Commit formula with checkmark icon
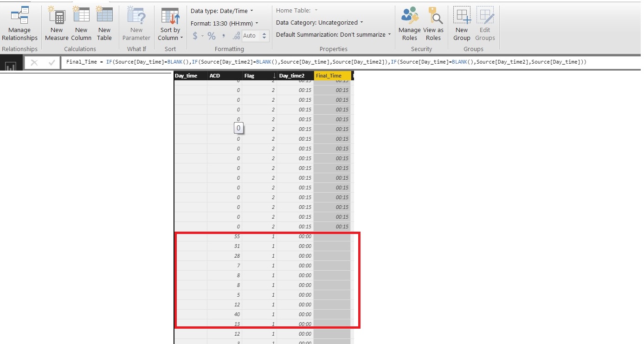 click(x=52, y=63)
